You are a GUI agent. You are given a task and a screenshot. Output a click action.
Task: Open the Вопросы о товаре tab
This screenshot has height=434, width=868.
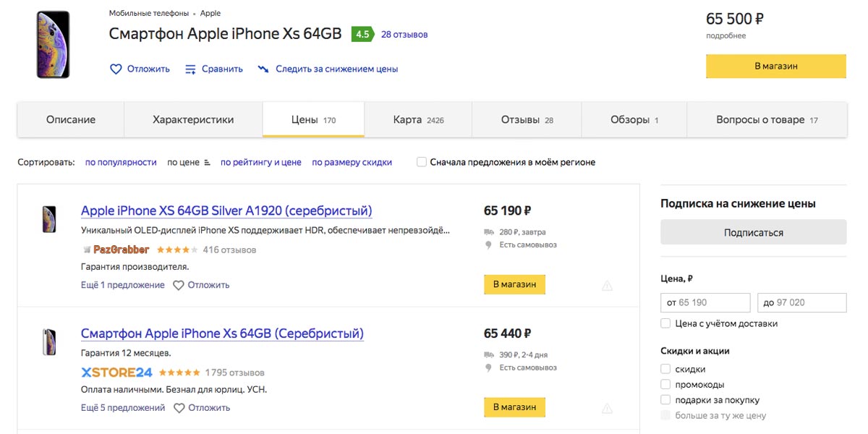coord(767,119)
